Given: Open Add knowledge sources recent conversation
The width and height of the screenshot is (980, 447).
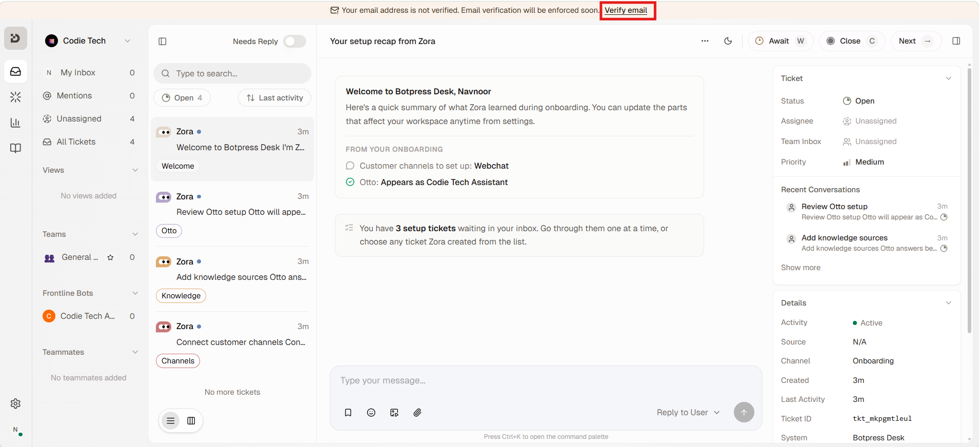Looking at the screenshot, I should point(866,243).
